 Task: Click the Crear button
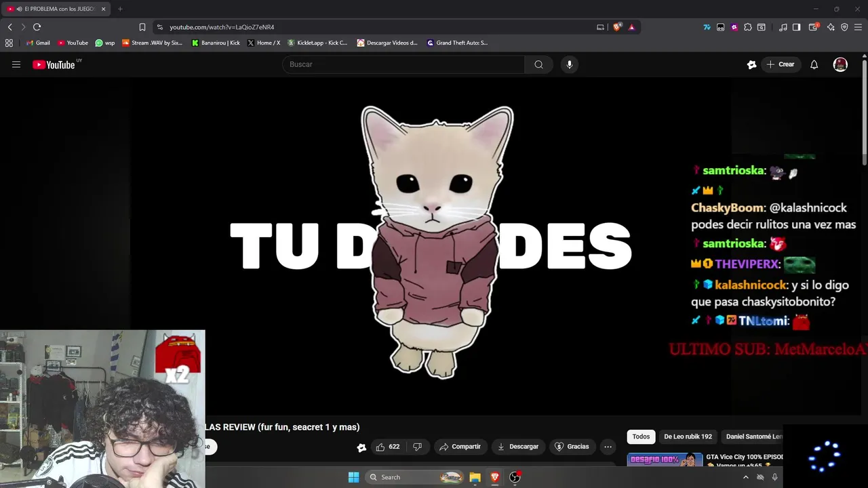(x=780, y=64)
